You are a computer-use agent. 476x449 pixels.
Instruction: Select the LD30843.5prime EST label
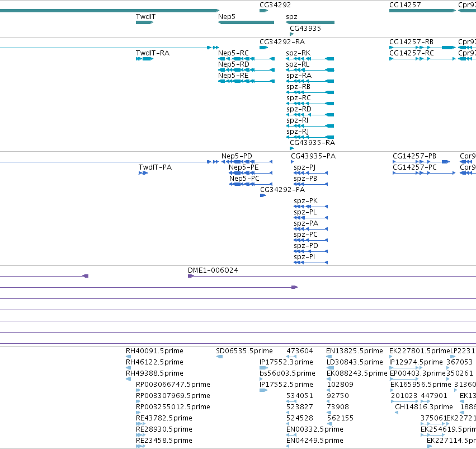(355, 362)
